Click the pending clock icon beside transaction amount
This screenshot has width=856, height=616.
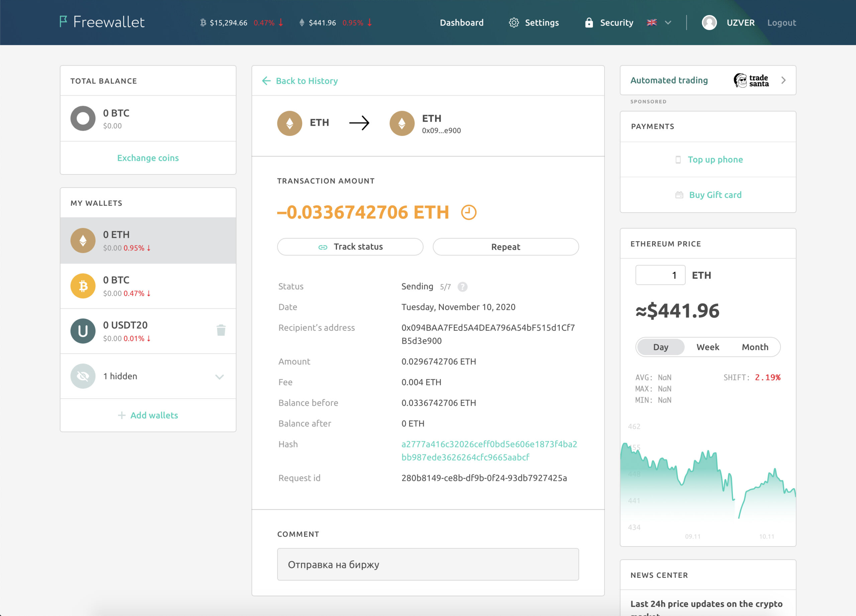point(468,212)
